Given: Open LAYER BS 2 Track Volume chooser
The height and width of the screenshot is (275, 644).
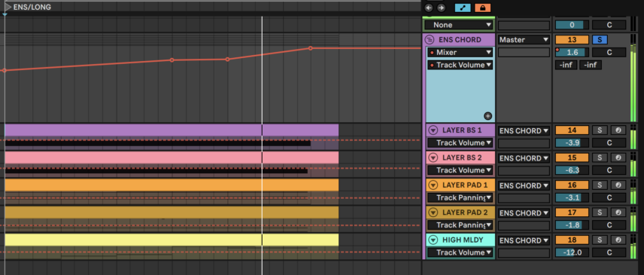Looking at the screenshot, I should (460, 170).
